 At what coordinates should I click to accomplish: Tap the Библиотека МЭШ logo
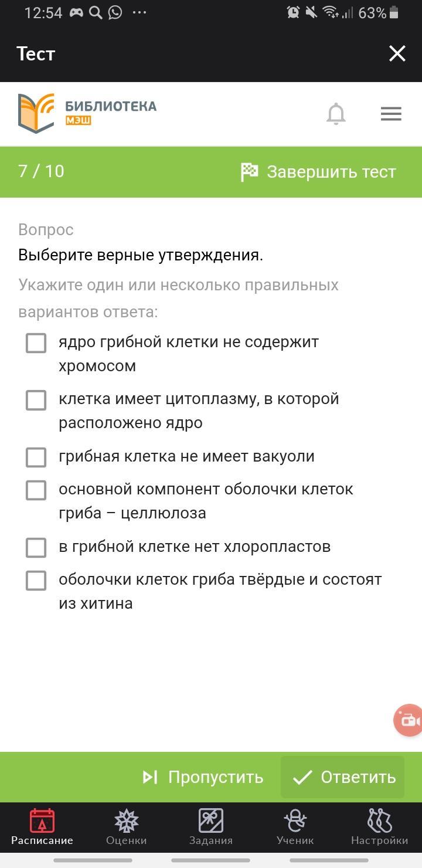click(87, 113)
